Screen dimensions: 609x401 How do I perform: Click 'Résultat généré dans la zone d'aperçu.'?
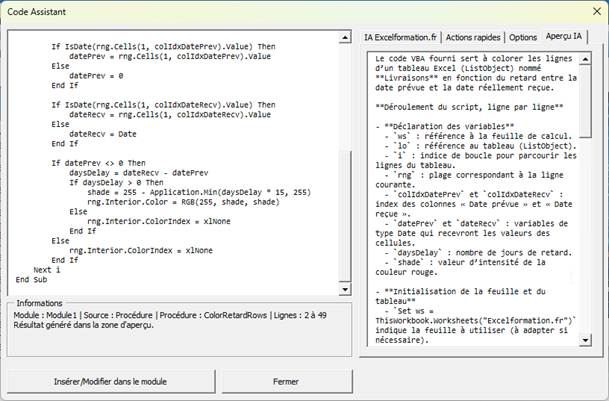tap(84, 325)
